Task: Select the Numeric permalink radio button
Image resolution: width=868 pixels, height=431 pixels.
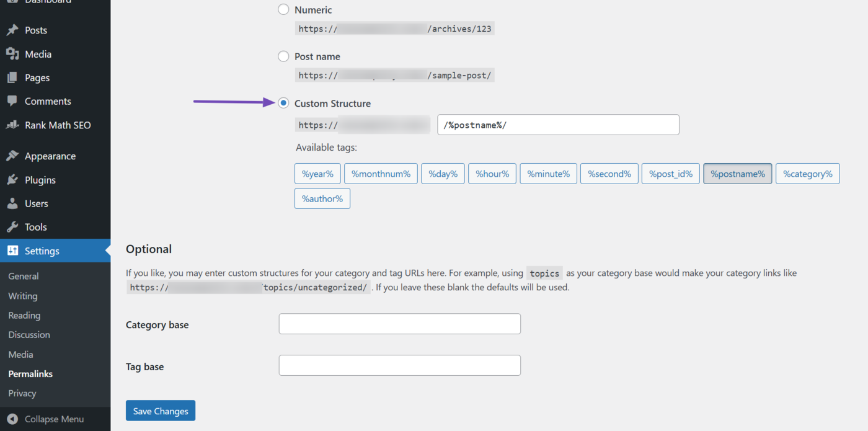Action: (x=283, y=9)
